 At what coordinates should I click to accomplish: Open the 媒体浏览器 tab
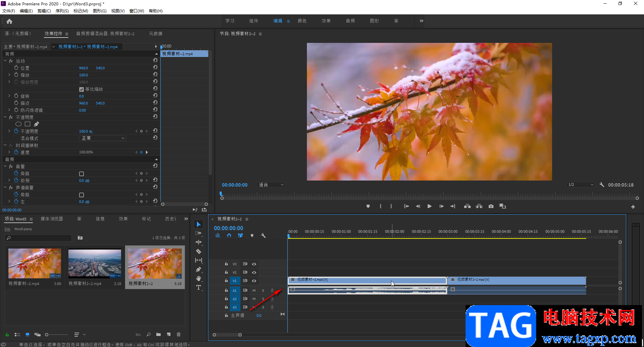tap(52, 219)
